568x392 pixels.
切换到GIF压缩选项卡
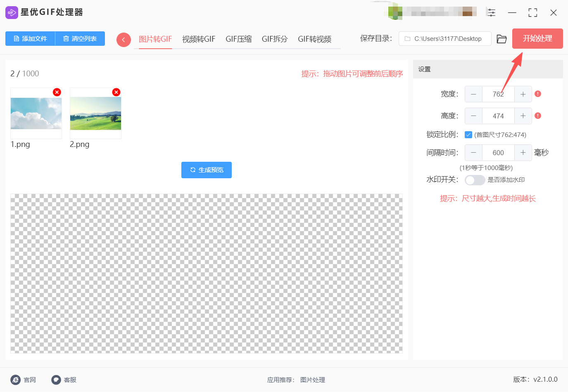(238, 39)
